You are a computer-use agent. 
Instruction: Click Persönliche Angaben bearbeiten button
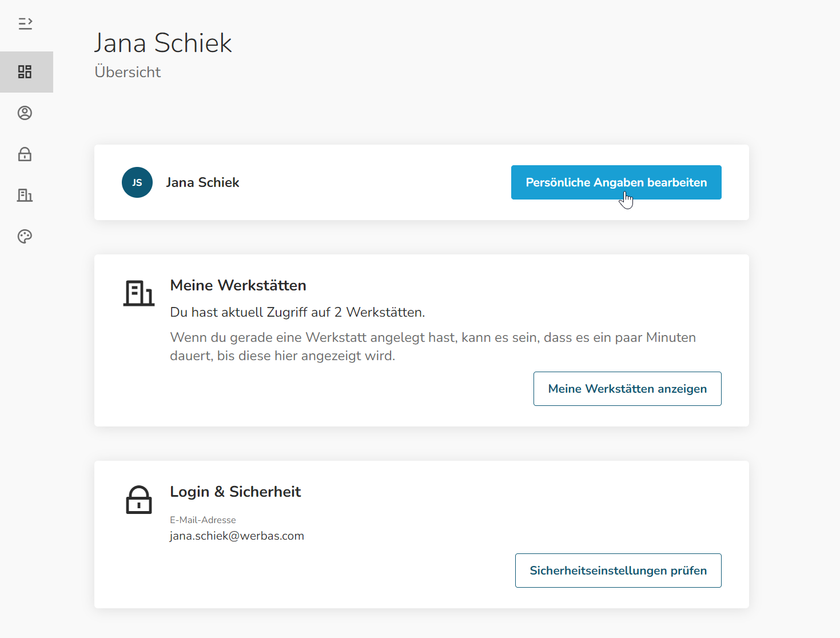pyautogui.click(x=616, y=182)
